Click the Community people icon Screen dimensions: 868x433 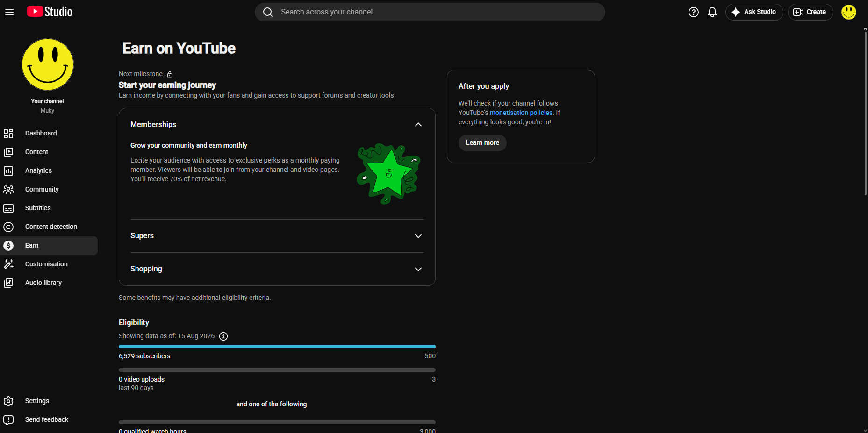pyautogui.click(x=8, y=190)
